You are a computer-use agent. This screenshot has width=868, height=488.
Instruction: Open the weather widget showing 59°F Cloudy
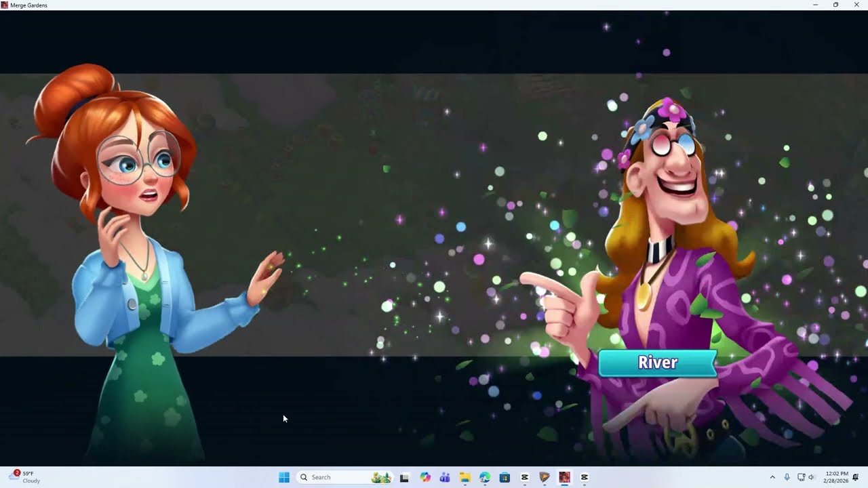[x=24, y=477]
